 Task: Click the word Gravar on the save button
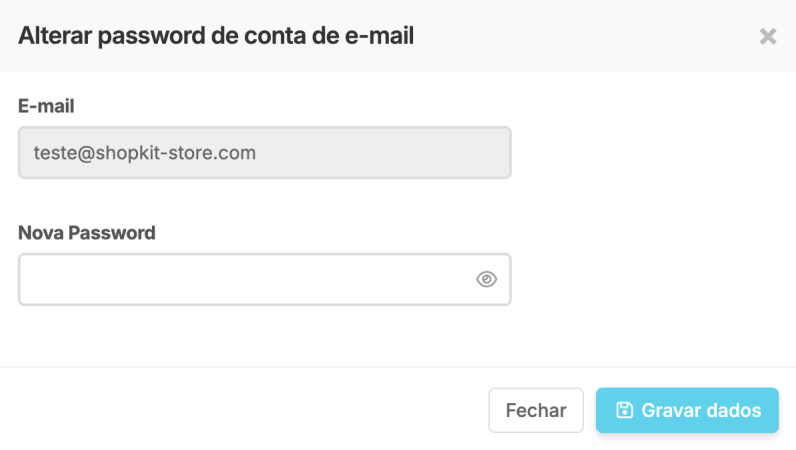(669, 410)
